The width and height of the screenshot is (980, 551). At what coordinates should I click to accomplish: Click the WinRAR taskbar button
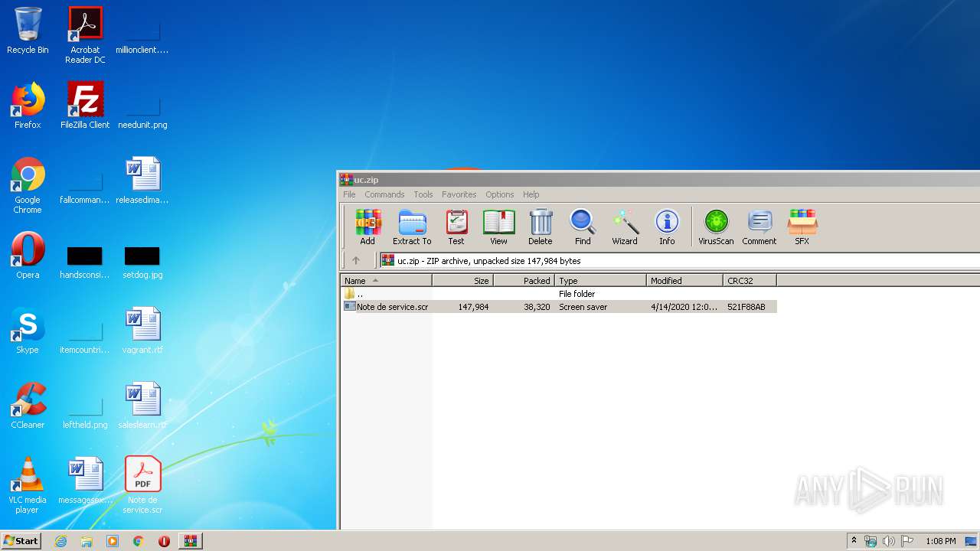click(x=190, y=541)
